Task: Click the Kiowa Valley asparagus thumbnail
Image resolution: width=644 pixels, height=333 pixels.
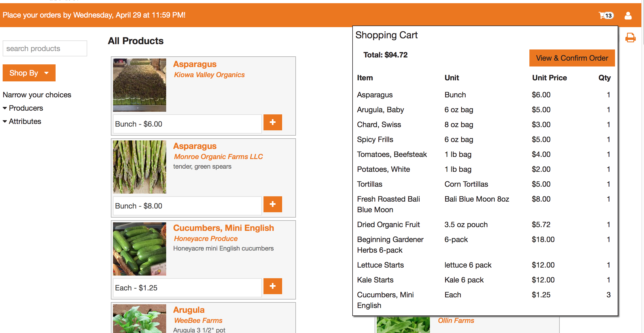Action: 140,85
